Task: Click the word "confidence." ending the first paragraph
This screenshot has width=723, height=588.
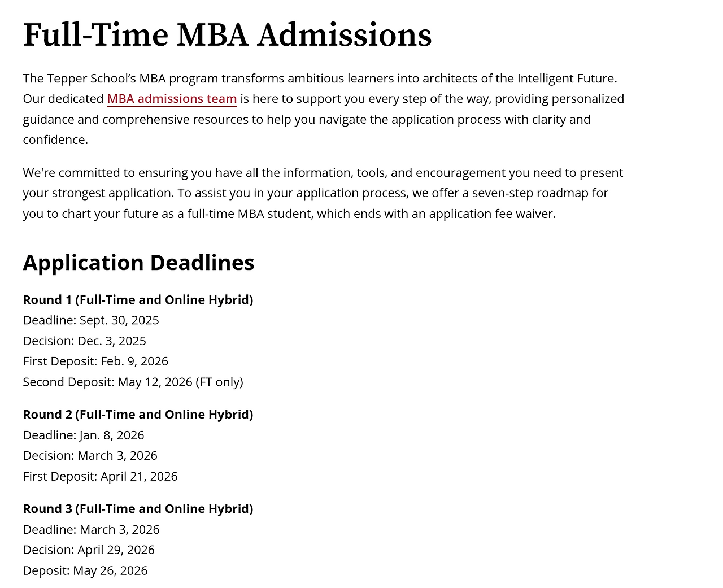Action: [x=55, y=140]
